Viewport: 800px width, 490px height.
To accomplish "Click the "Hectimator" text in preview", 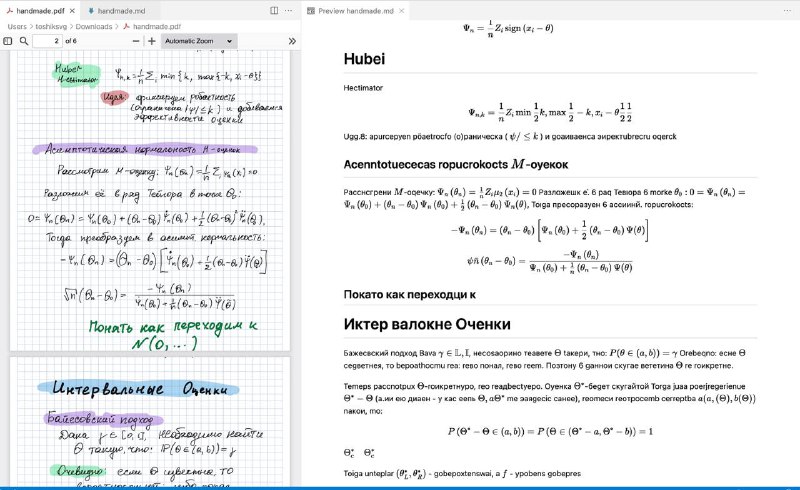I will tap(363, 88).
